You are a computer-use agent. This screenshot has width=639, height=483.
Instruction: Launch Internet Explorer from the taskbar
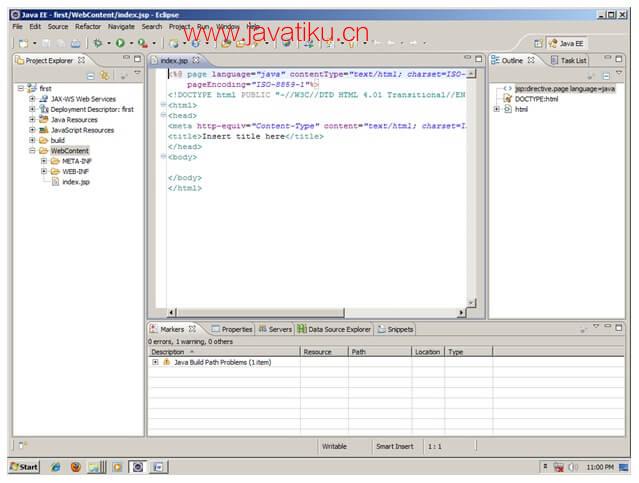(x=55, y=467)
